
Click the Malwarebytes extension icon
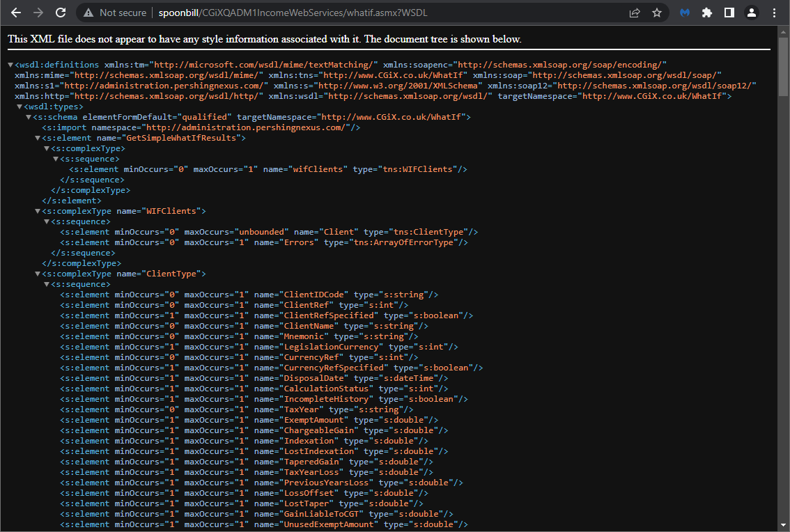click(x=685, y=13)
